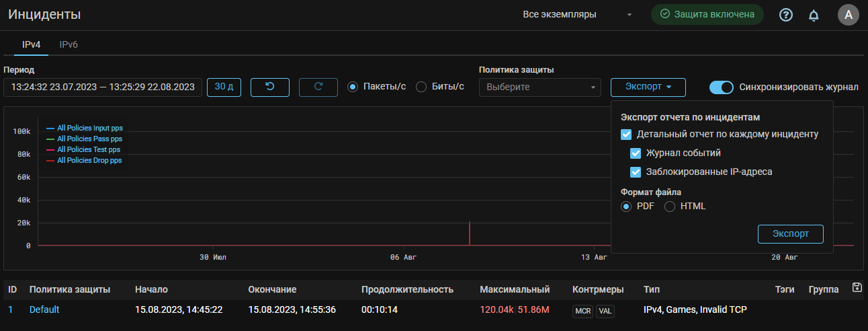The width and height of the screenshot is (868, 331).
Task: Uncheck the Журнал событий checkbox
Action: pos(636,153)
